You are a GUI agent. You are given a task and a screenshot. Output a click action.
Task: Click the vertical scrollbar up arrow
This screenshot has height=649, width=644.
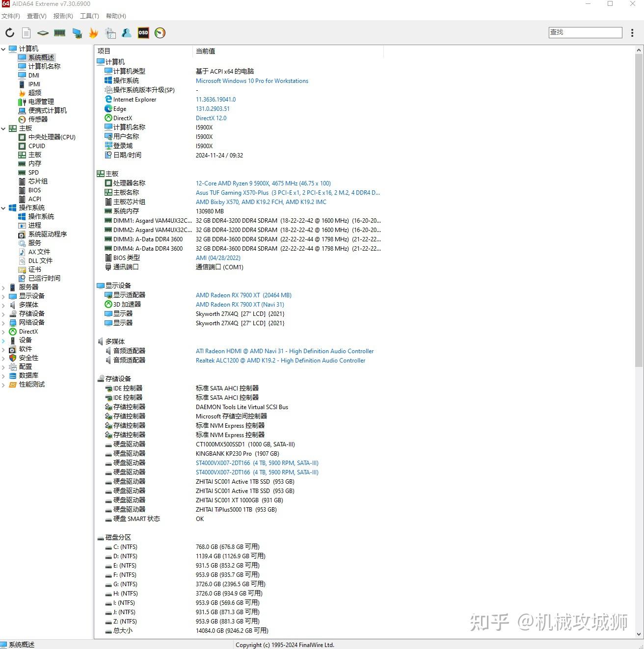click(639, 51)
